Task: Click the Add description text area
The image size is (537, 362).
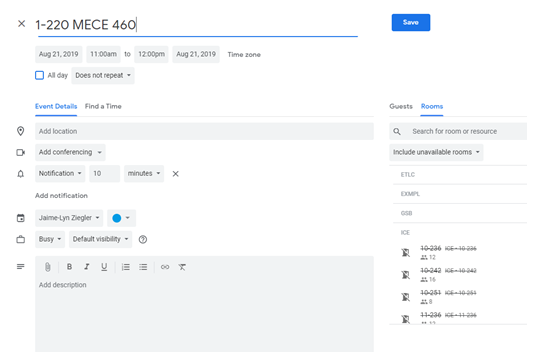Action: [x=204, y=315]
